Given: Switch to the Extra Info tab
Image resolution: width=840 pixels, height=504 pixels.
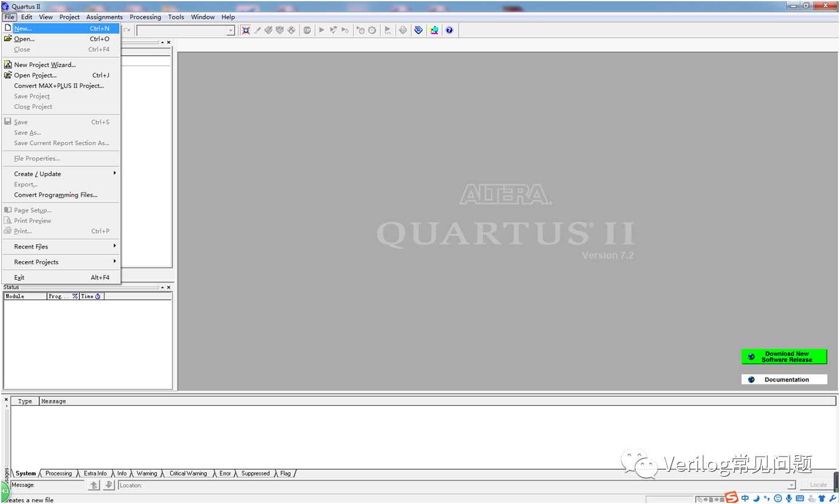Looking at the screenshot, I should tap(95, 474).
